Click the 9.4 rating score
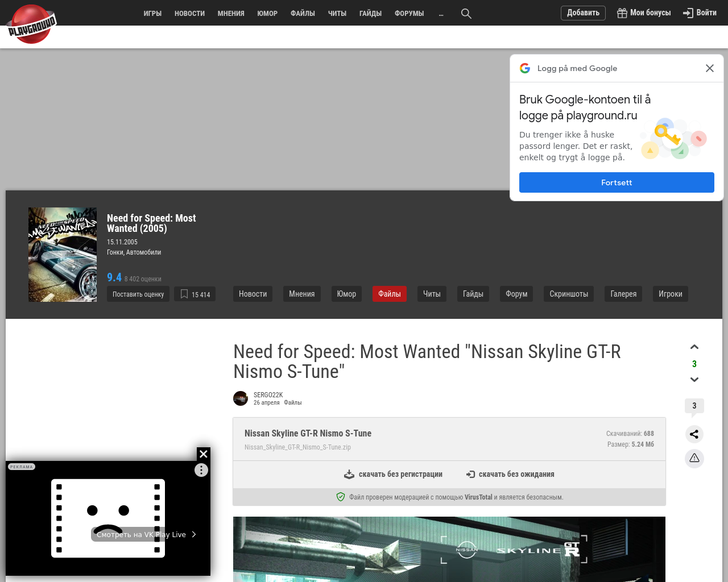 [114, 277]
